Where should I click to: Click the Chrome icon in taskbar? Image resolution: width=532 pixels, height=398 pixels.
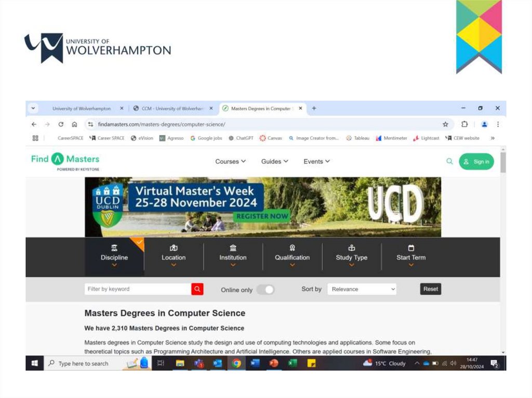tap(236, 363)
